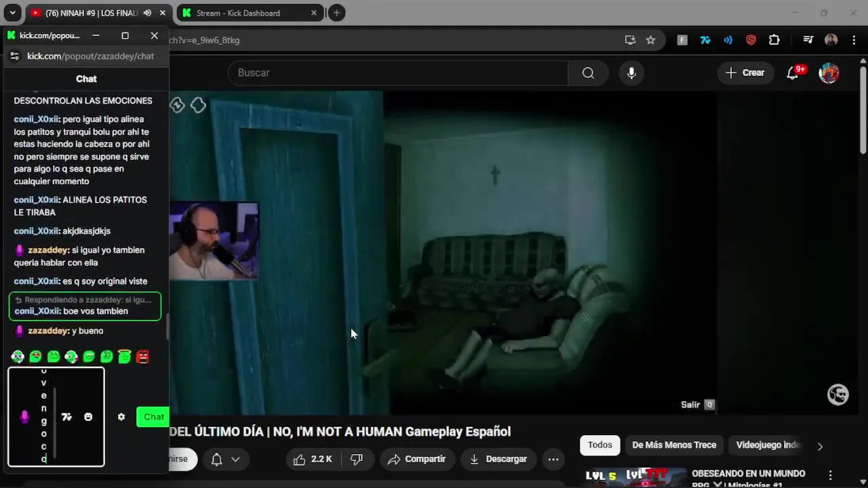Image resolution: width=868 pixels, height=488 pixels.
Task: Switch to Stream - Kick Dashboard tab
Action: (x=249, y=13)
